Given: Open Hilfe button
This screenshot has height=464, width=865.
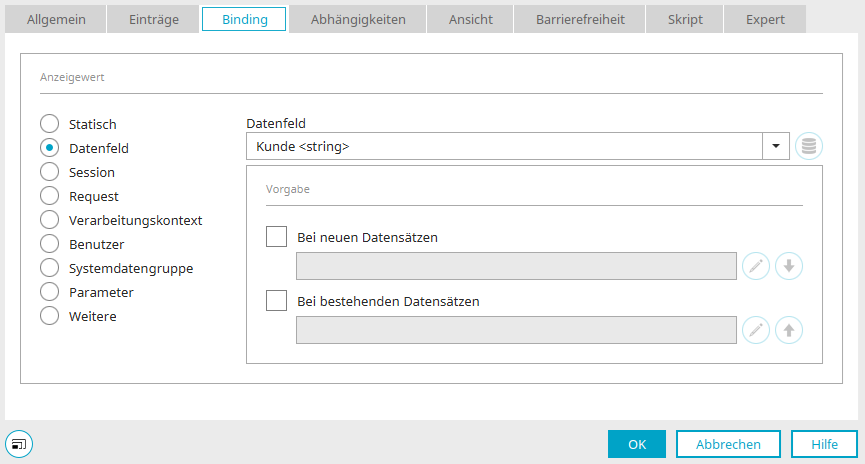Looking at the screenshot, I should 824,444.
